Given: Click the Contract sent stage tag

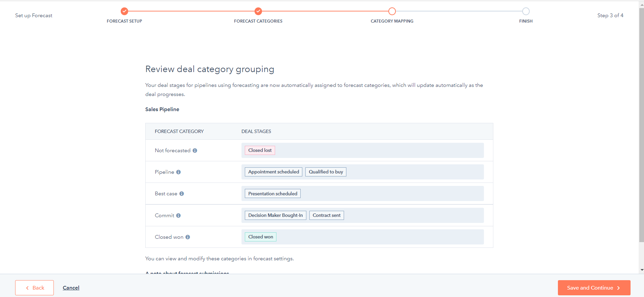Looking at the screenshot, I should tap(326, 215).
